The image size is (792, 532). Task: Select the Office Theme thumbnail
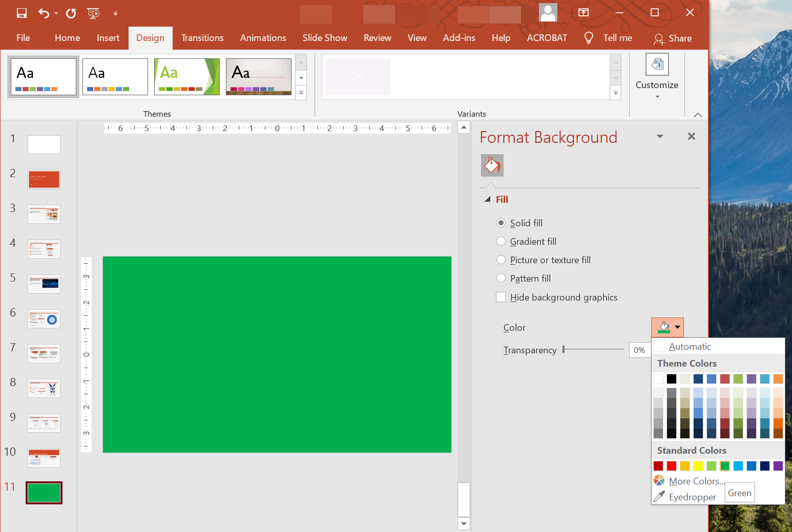(44, 77)
